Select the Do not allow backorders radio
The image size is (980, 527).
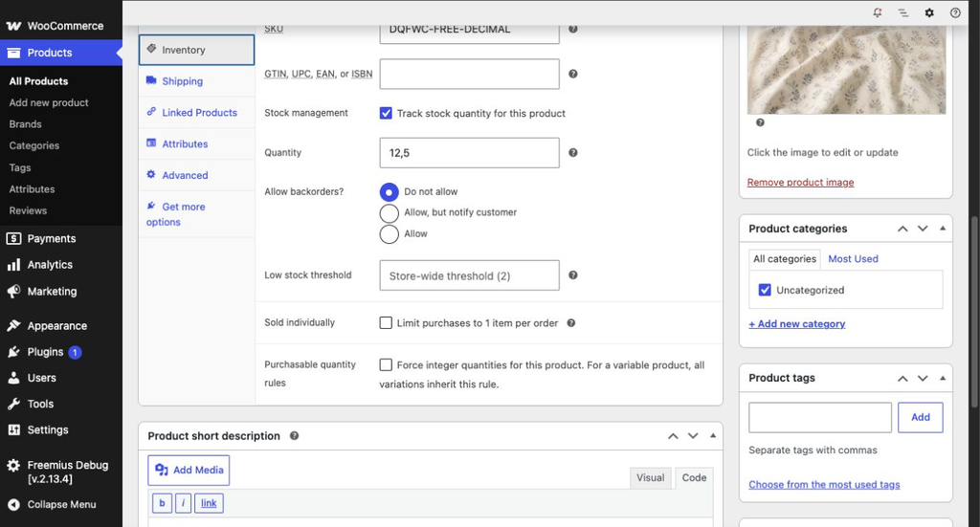(389, 191)
